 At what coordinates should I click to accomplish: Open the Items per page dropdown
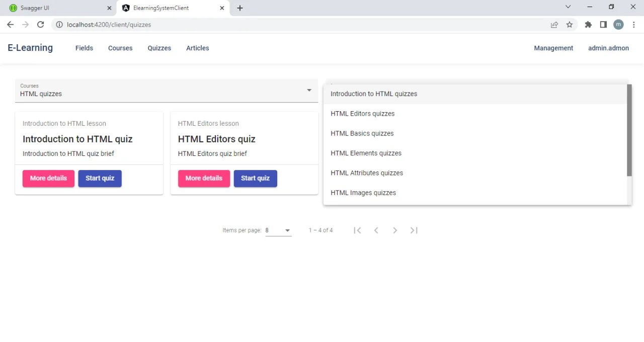(278, 230)
